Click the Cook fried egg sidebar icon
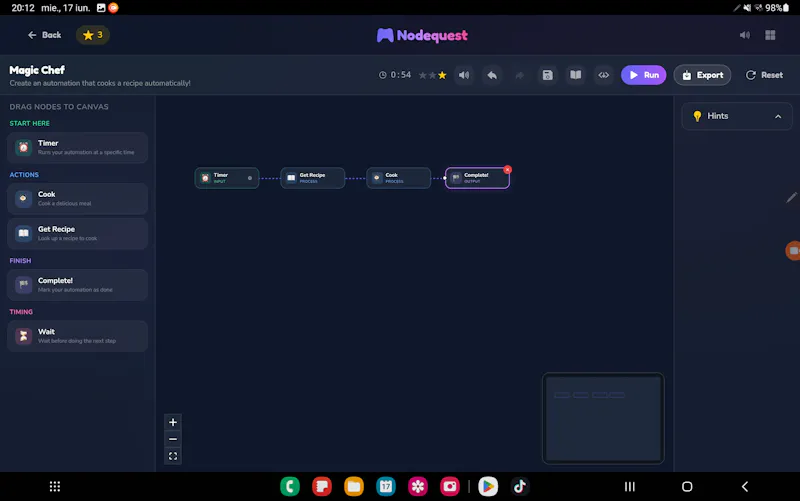The image size is (800, 501). (x=23, y=198)
